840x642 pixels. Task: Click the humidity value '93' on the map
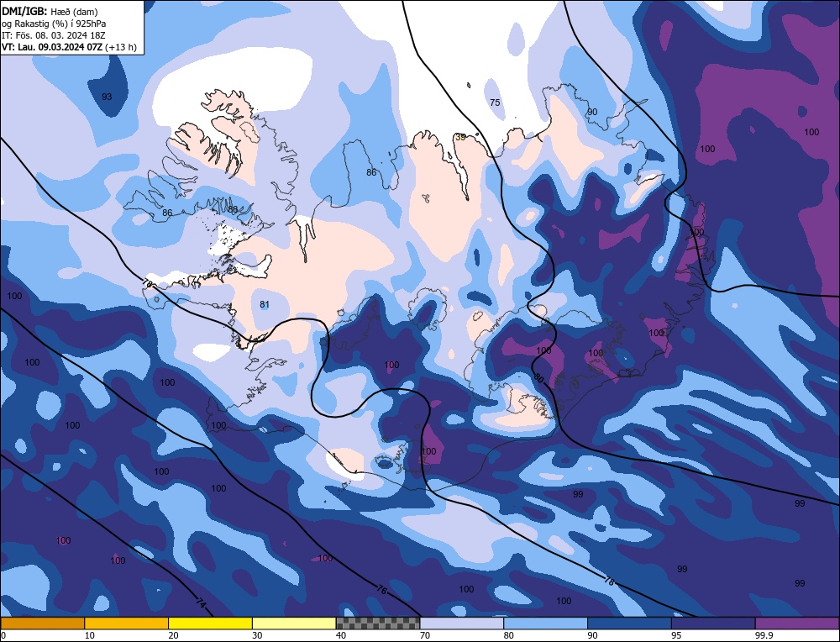pos(107,97)
